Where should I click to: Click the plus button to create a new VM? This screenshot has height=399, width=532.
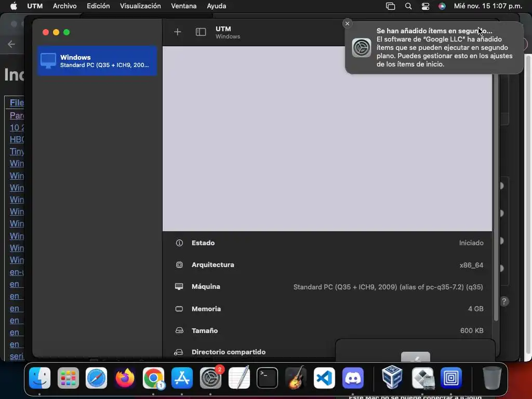[178, 32]
